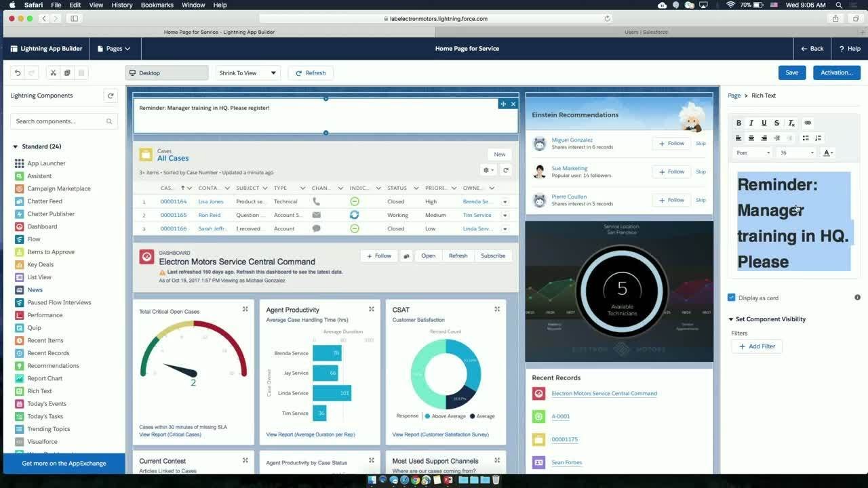Expand the CSAT dashboard tile
This screenshot has width=868, height=488.
497,309
